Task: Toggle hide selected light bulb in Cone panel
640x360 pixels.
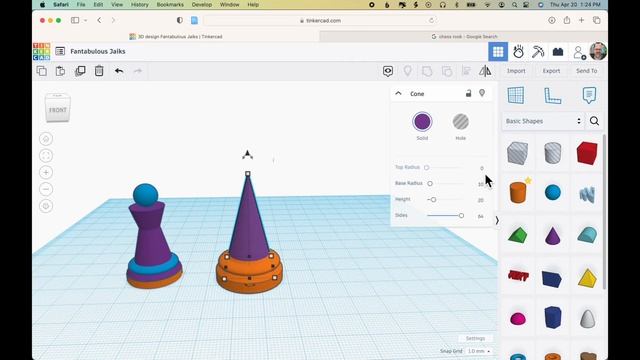Action: pyautogui.click(x=482, y=93)
